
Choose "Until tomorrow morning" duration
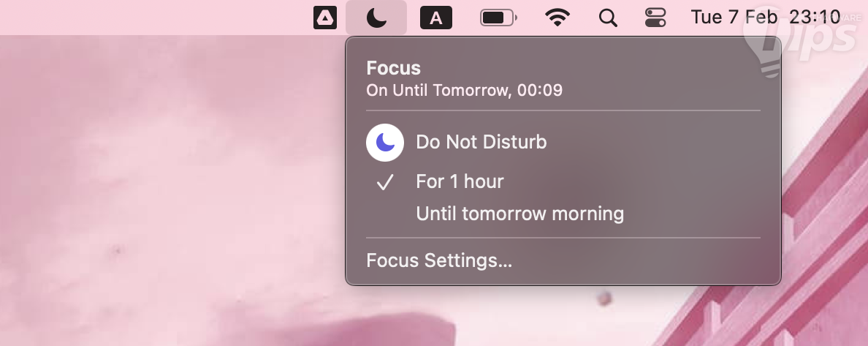(519, 214)
